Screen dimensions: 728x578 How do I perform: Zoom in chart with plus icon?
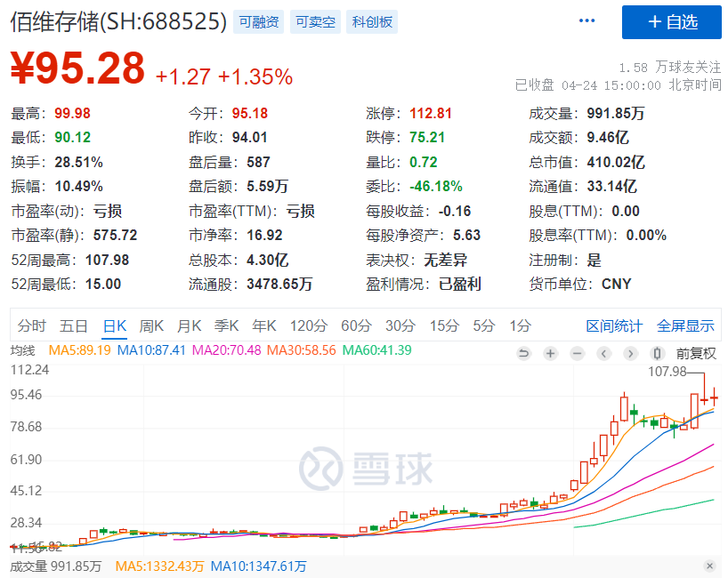[550, 354]
